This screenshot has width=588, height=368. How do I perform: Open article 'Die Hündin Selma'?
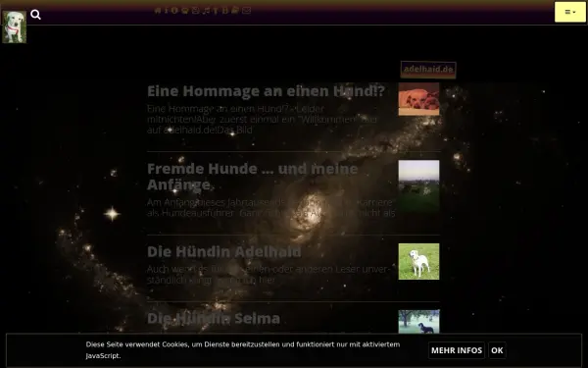tap(214, 318)
